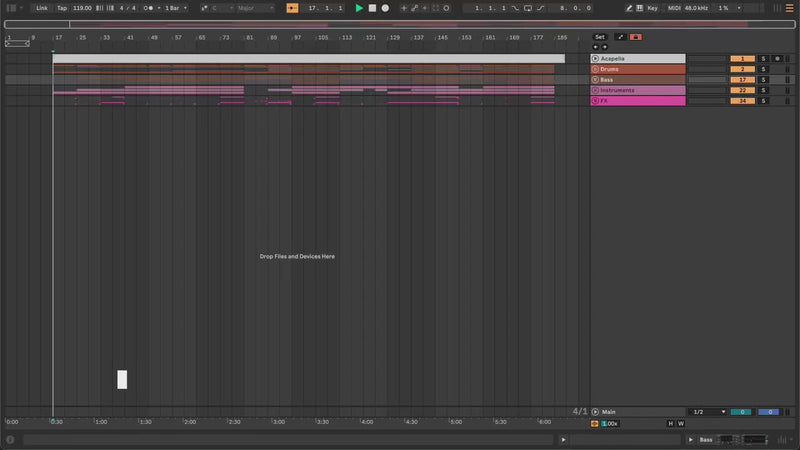Solo the FX track
Screen dimensions: 800x450
pos(762,101)
